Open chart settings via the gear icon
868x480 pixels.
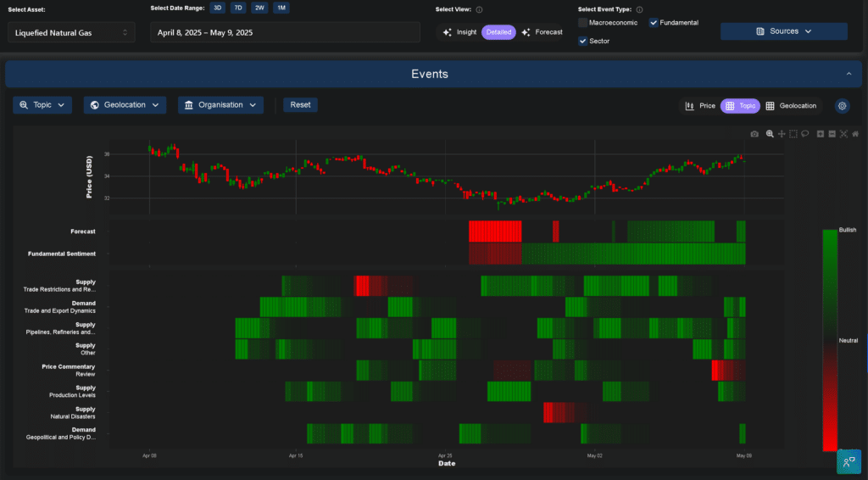[x=842, y=106]
